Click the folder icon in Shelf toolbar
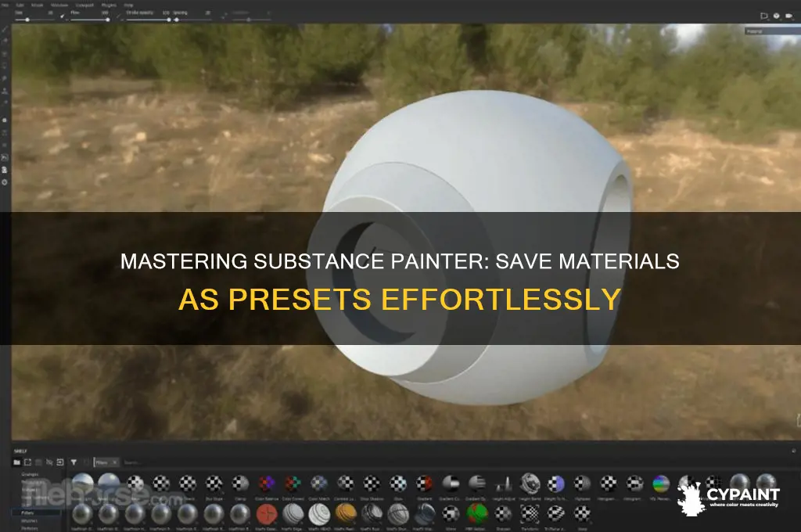Viewport: 801px width, 532px height. 17,462
